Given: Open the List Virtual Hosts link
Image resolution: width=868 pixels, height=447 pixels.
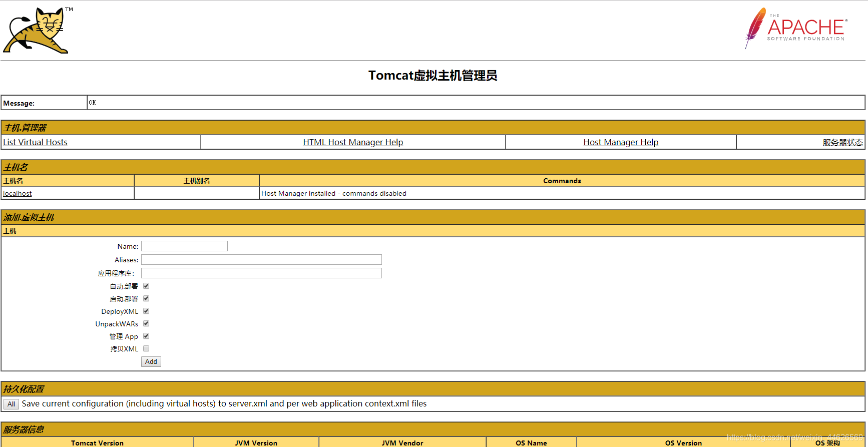Looking at the screenshot, I should point(35,142).
